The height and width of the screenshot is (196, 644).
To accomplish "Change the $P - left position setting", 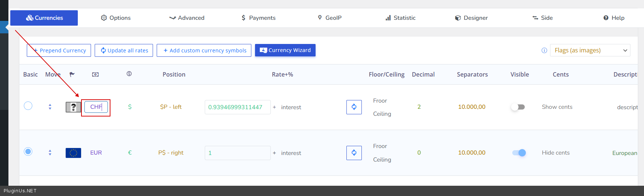I will tap(171, 107).
